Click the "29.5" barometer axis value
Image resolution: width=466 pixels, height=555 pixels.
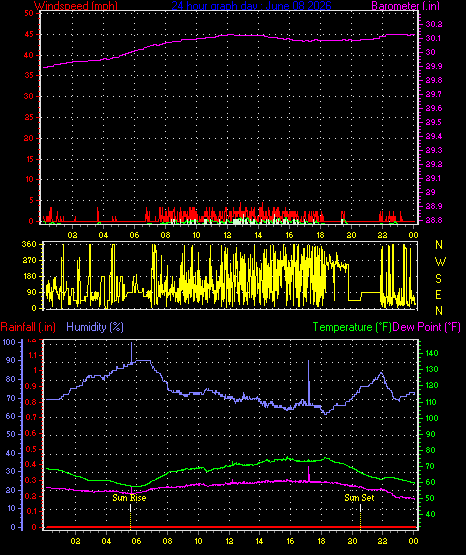click(433, 122)
